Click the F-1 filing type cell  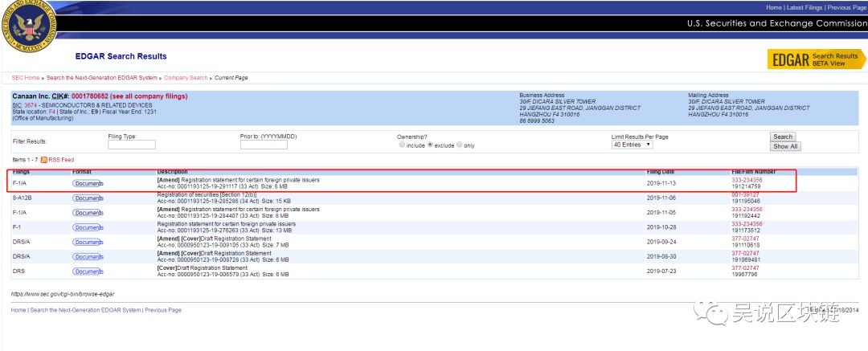(x=17, y=227)
